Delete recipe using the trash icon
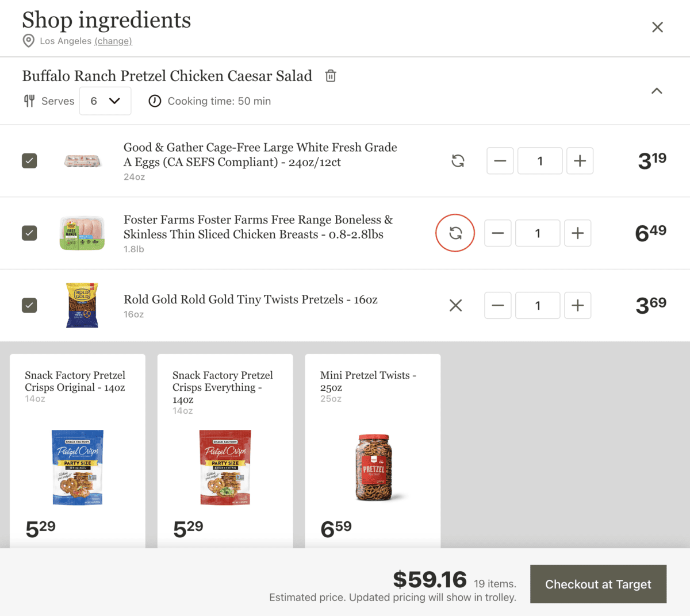Image resolution: width=690 pixels, height=616 pixels. [x=331, y=76]
